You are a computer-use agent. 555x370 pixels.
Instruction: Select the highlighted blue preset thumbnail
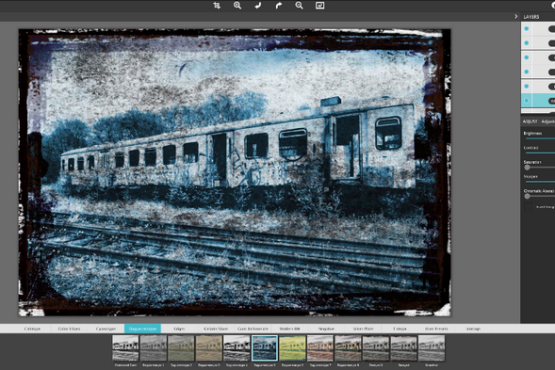pos(264,348)
